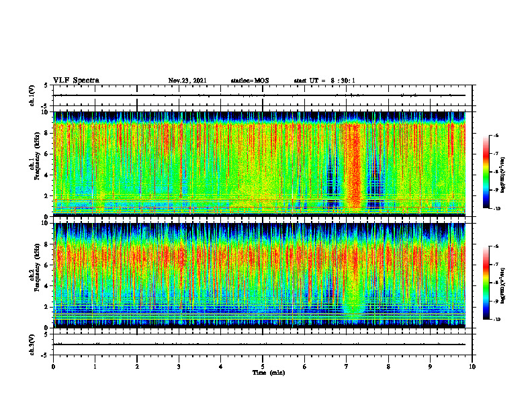Image resolution: width=532 pixels, height=411 pixels.
Task: Click the 'station=MOS' header label
Action: [x=250, y=81]
